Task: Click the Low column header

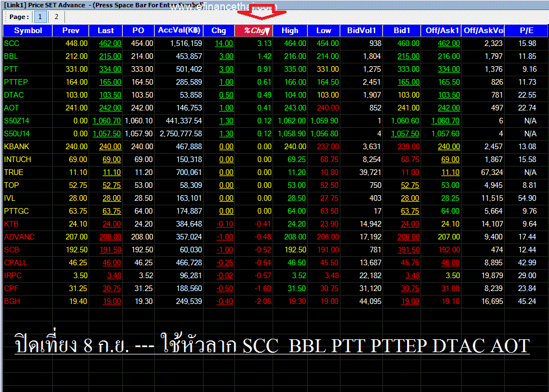Action: coord(324,30)
